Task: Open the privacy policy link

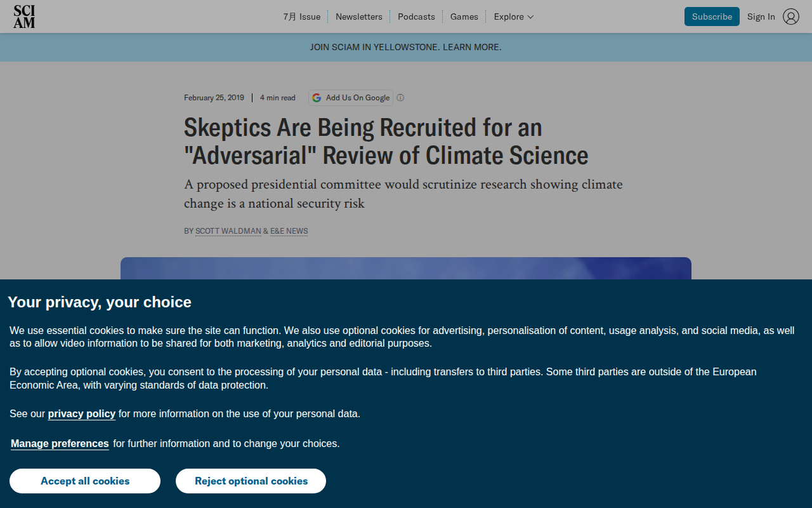Action: [82, 414]
